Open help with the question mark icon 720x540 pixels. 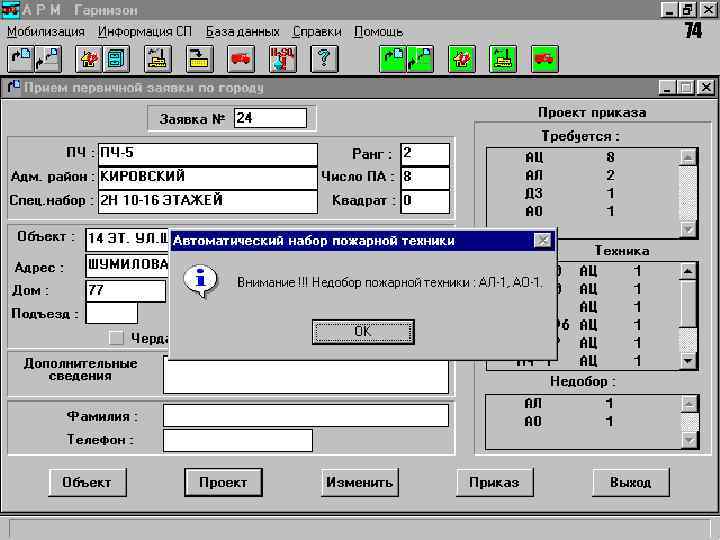point(324,59)
